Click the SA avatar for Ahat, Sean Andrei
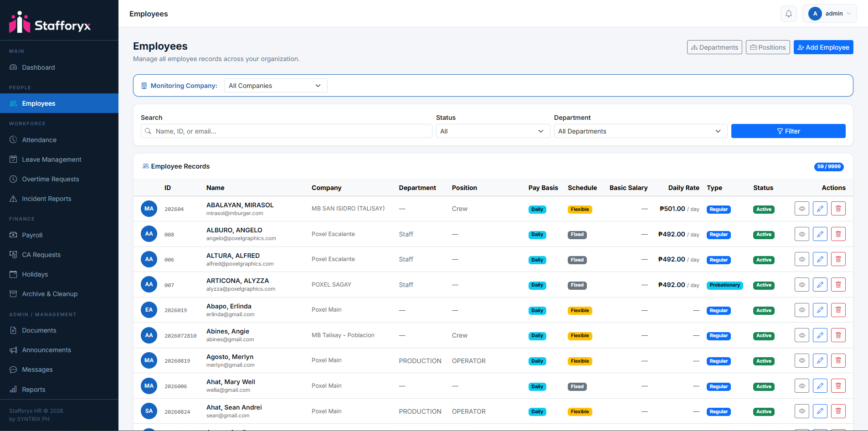Screen dimensions: 868x431 pyautogui.click(x=149, y=411)
